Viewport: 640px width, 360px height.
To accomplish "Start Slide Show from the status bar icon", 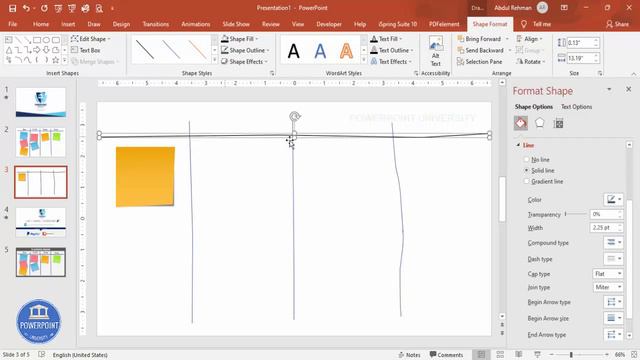I will click(537, 354).
